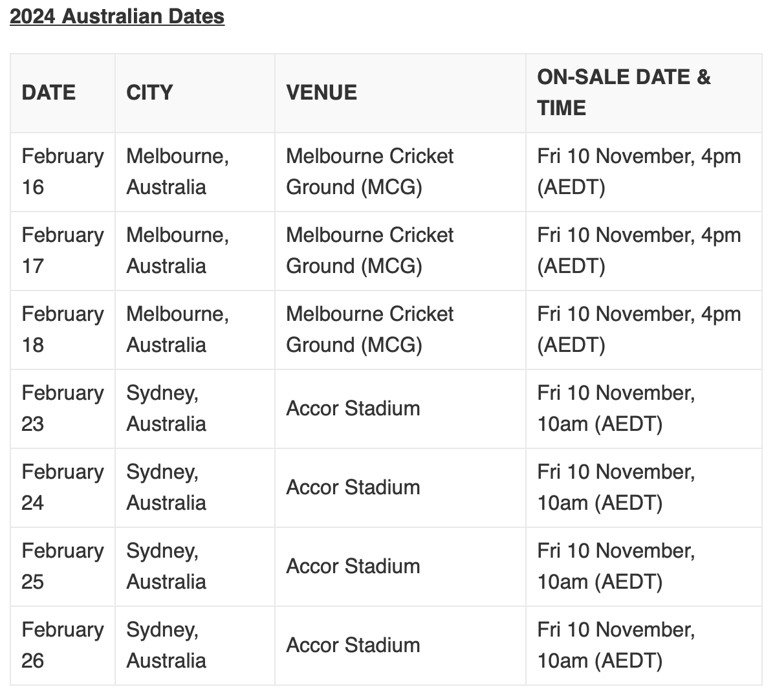The image size is (775, 700).
Task: Select the CITY column header
Action: tap(195, 93)
